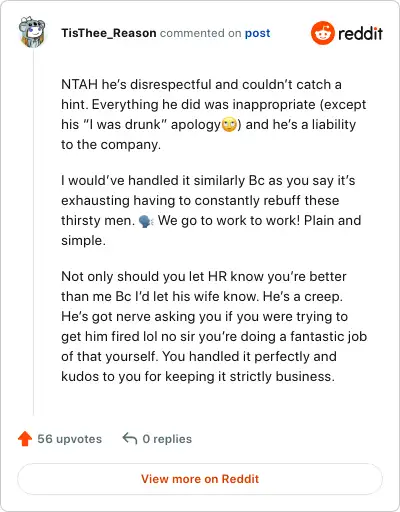This screenshot has width=400, height=512.
Task: Click the orange Reddit Snoo logo
Action: (x=322, y=33)
